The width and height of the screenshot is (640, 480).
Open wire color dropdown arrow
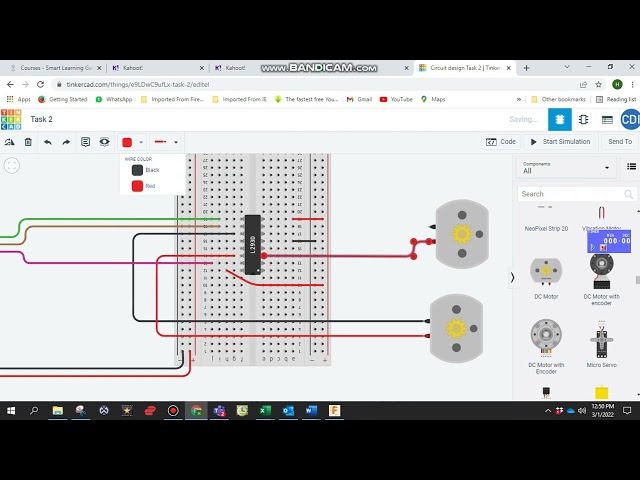pos(141,142)
